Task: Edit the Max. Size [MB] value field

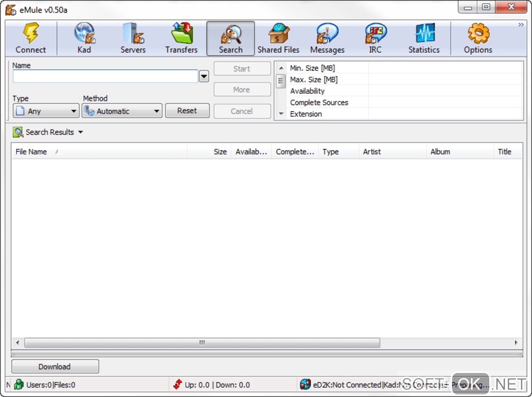Action: pyautogui.click(x=445, y=80)
